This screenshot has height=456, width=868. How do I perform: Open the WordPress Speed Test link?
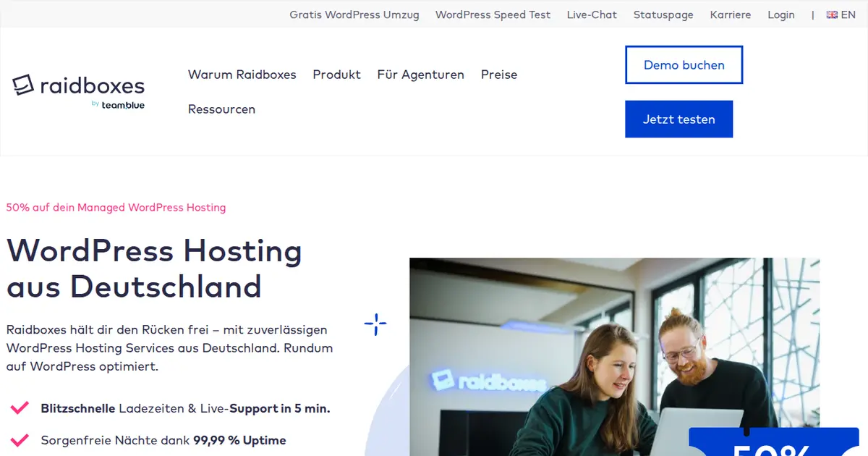coord(493,14)
